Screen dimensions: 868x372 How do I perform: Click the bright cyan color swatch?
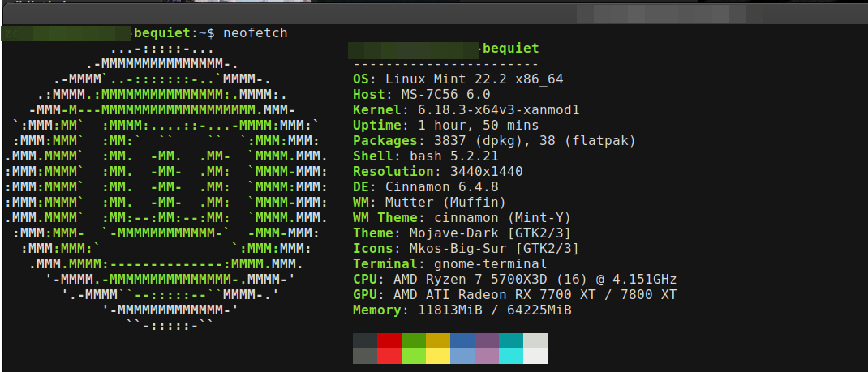click(511, 356)
